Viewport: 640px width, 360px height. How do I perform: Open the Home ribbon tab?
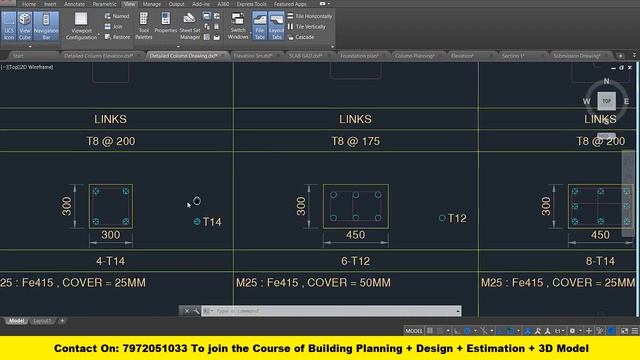pos(29,4)
